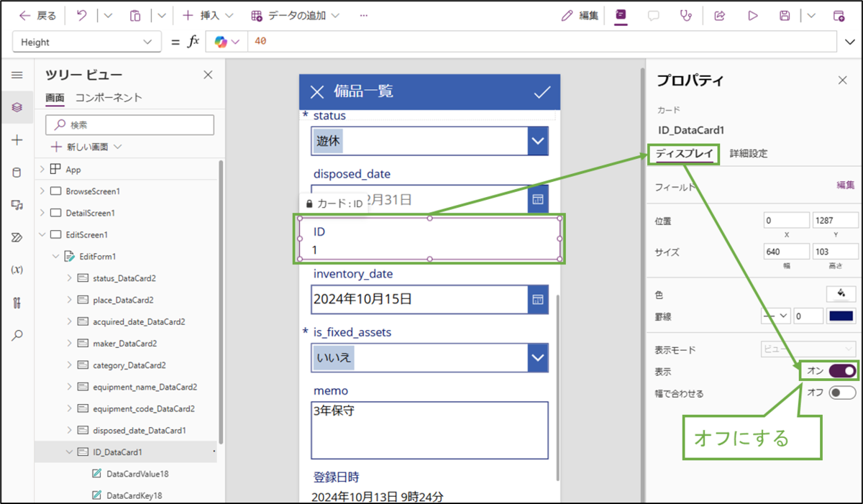Screen dimensions: 863x504
Task: Click the X cancel icon in 備品一覧 header
Action: point(317,91)
